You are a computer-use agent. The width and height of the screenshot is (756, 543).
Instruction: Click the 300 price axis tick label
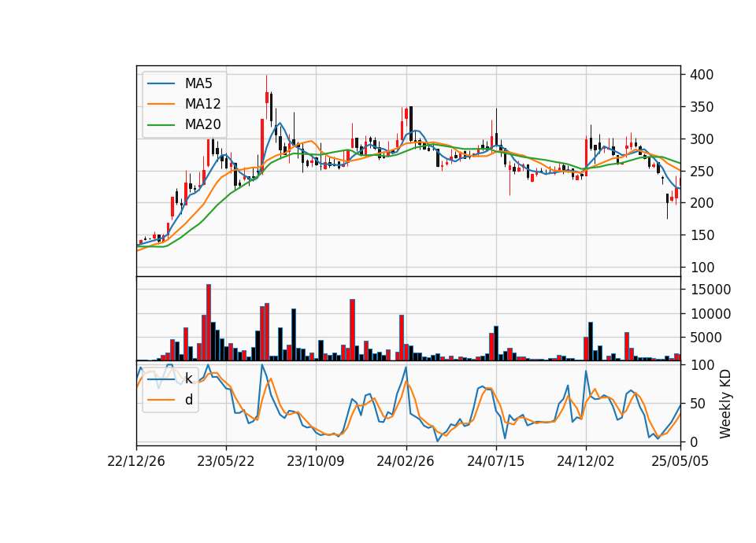click(702, 139)
